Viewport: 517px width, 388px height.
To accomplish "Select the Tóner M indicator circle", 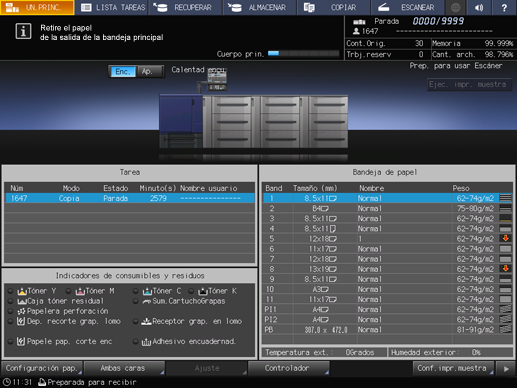I will click(x=68, y=291).
